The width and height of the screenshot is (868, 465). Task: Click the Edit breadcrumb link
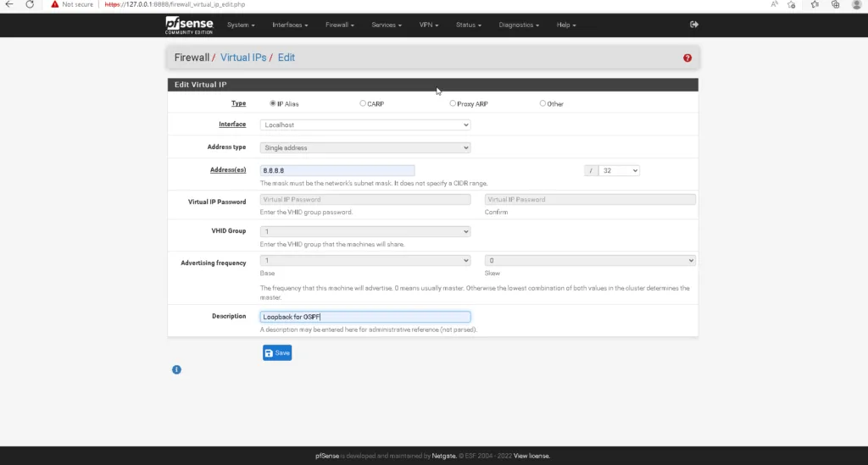[287, 58]
